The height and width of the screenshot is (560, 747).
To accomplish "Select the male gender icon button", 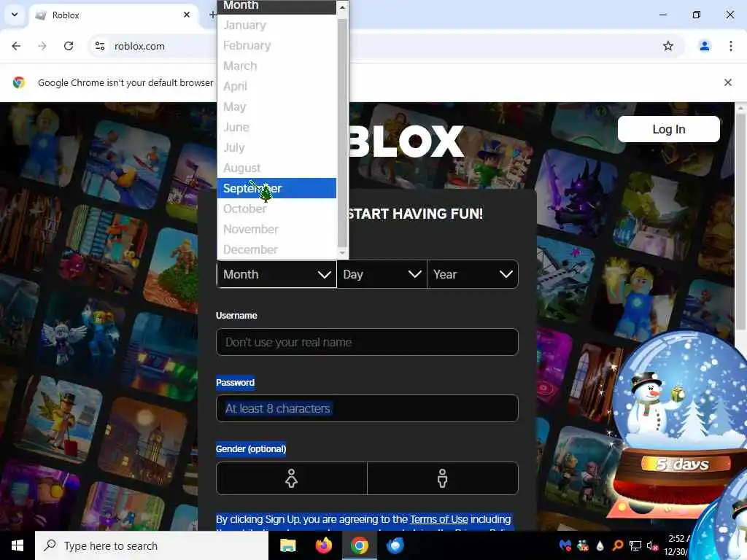I will pos(443,478).
